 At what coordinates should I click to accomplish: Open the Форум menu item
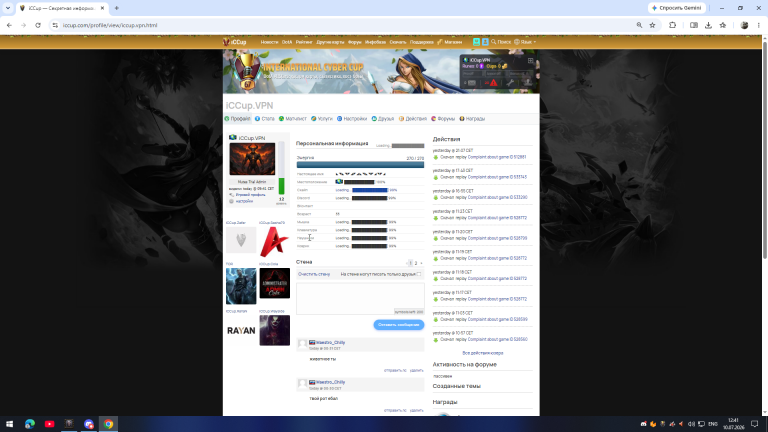coord(355,42)
